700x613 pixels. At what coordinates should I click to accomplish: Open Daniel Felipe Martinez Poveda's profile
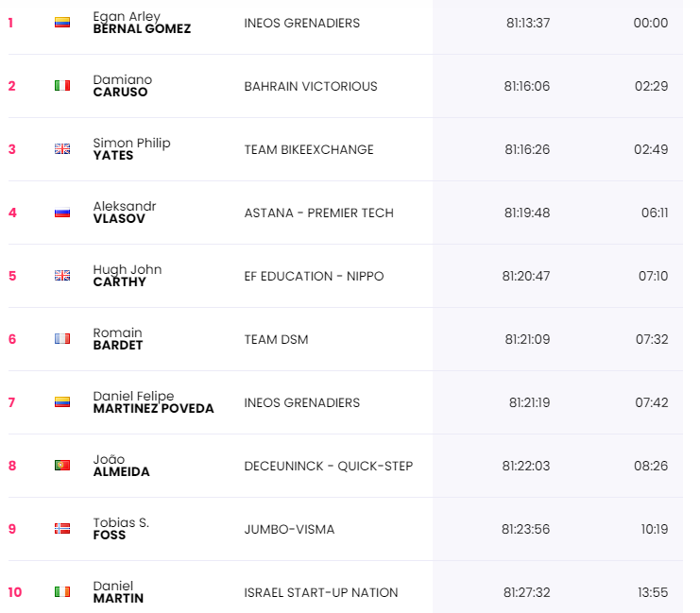153,402
